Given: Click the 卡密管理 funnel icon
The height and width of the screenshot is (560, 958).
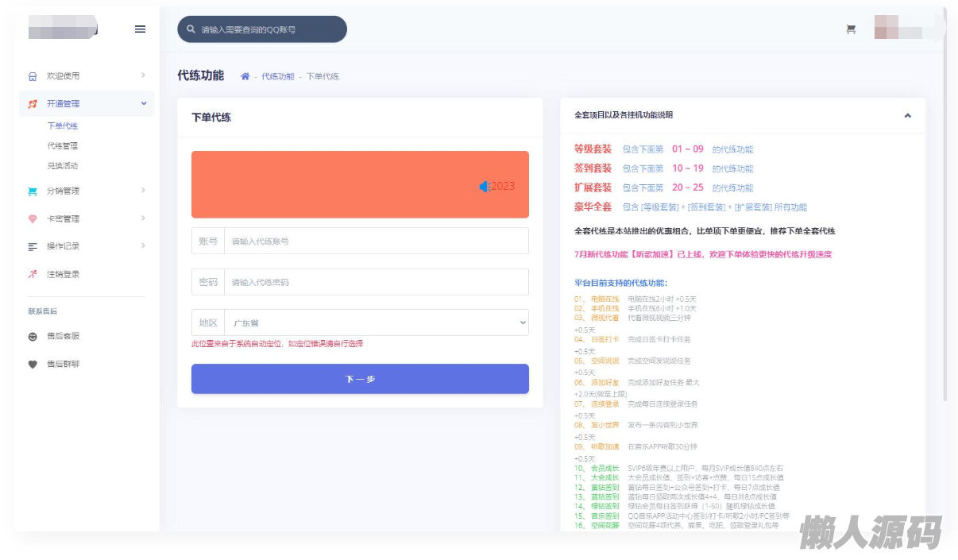Looking at the screenshot, I should coord(31,218).
